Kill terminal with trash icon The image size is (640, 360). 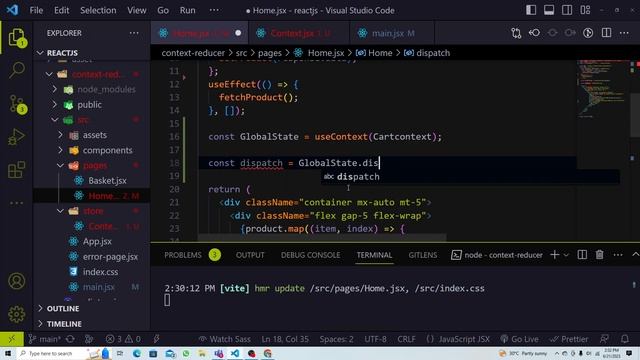[x=599, y=255]
